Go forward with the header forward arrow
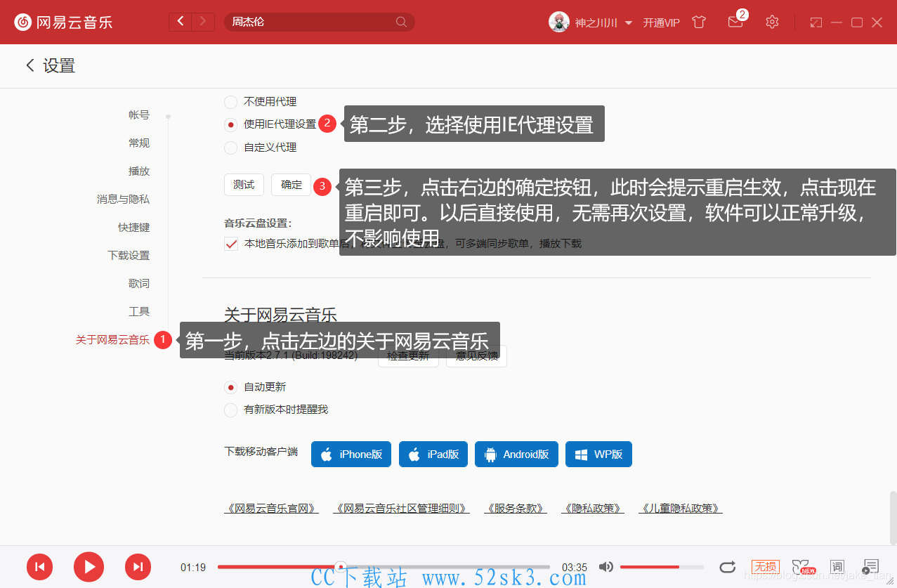The width and height of the screenshot is (897, 588). [203, 22]
